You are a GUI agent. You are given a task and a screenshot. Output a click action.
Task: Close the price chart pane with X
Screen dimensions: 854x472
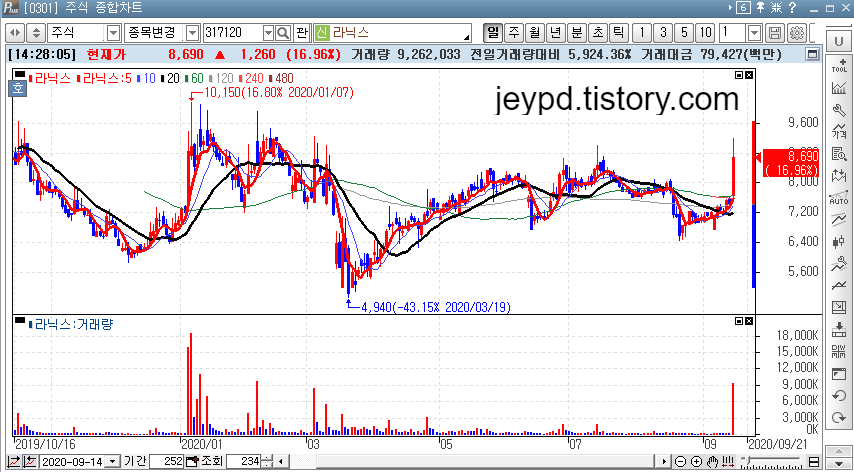coord(749,75)
